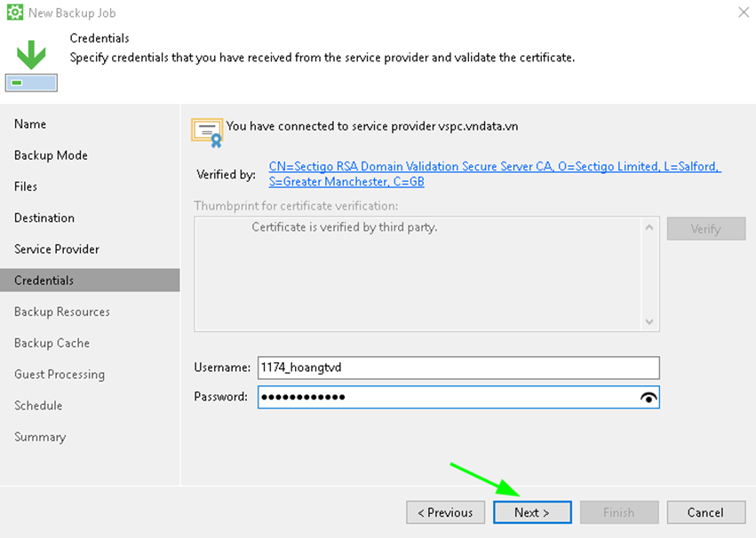Click the certificate icon beside connection message

pos(207,131)
